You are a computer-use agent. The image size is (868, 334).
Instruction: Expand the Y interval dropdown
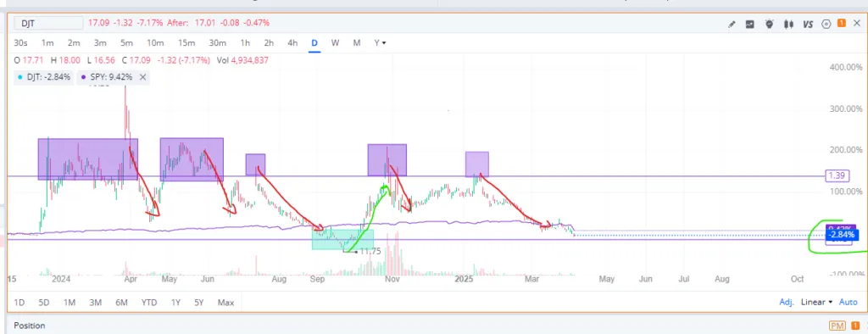380,42
